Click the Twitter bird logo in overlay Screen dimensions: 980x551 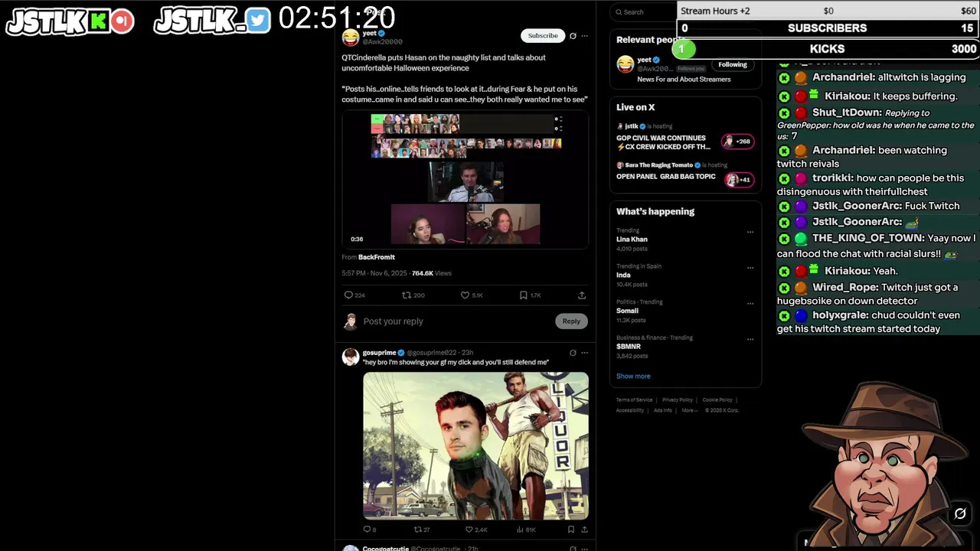pos(258,21)
